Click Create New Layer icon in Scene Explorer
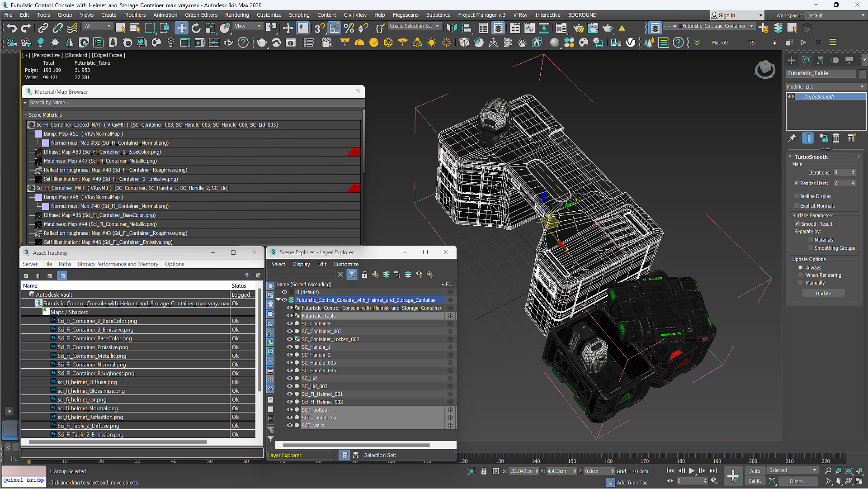This screenshot has height=489, width=868. [375, 275]
